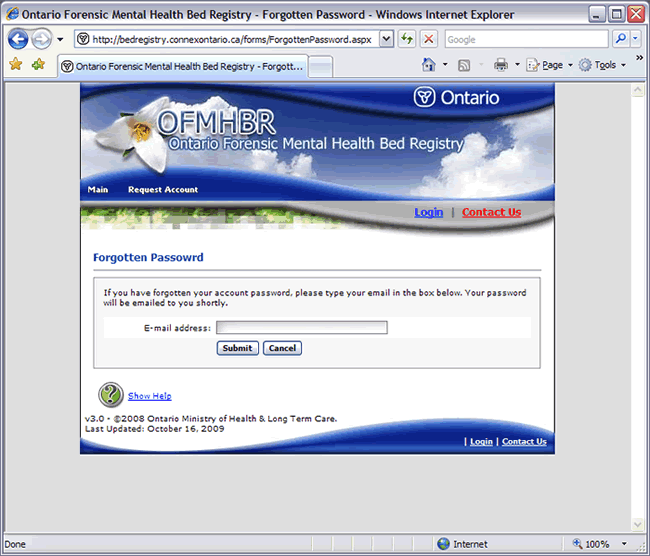Viewport: 650px width, 556px height.
Task: Open a new blank tab
Action: tap(320, 67)
